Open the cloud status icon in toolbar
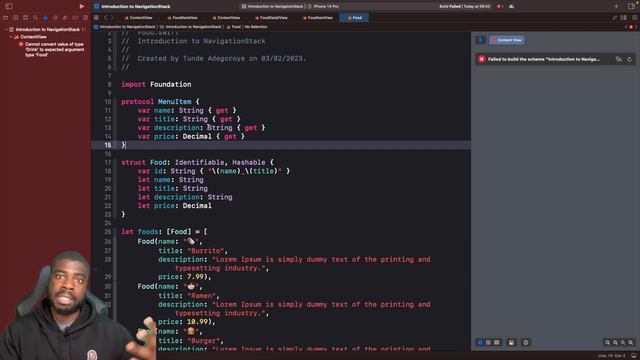 511,7
